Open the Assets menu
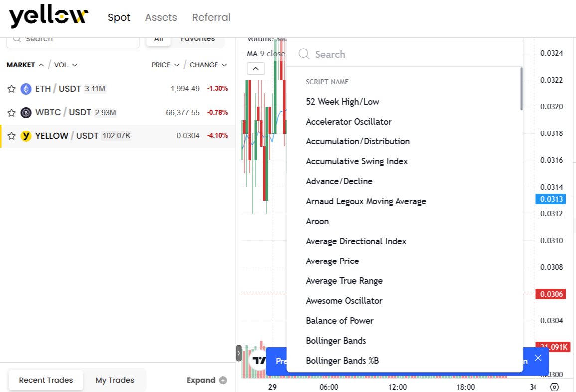Image resolution: width=576 pixels, height=392 pixels. (161, 17)
